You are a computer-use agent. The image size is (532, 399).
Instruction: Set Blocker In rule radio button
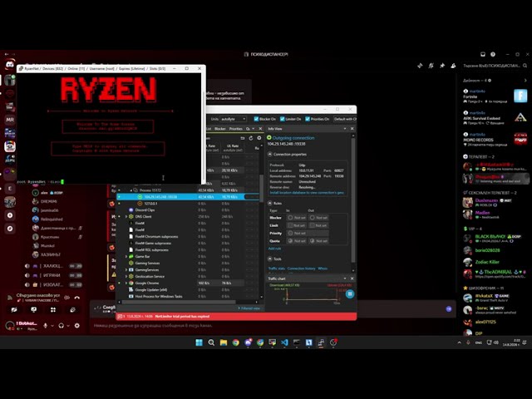tap(290, 218)
